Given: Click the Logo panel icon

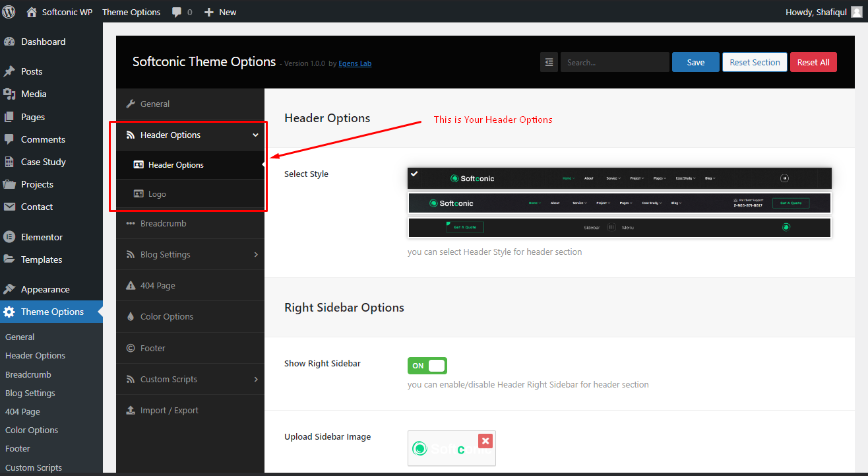Looking at the screenshot, I should coord(139,194).
